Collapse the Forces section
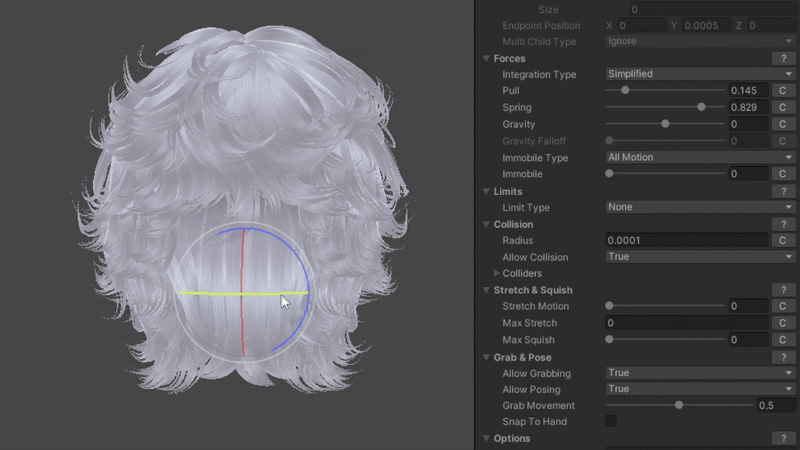The width and height of the screenshot is (800, 450). (x=487, y=59)
